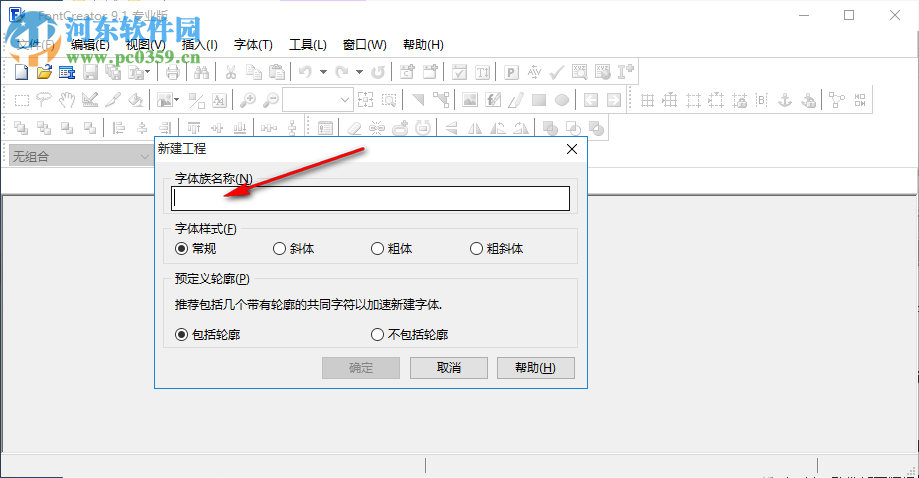This screenshot has height=478, width=919.
Task: Open the 插入(I) menu
Action: coord(200,45)
